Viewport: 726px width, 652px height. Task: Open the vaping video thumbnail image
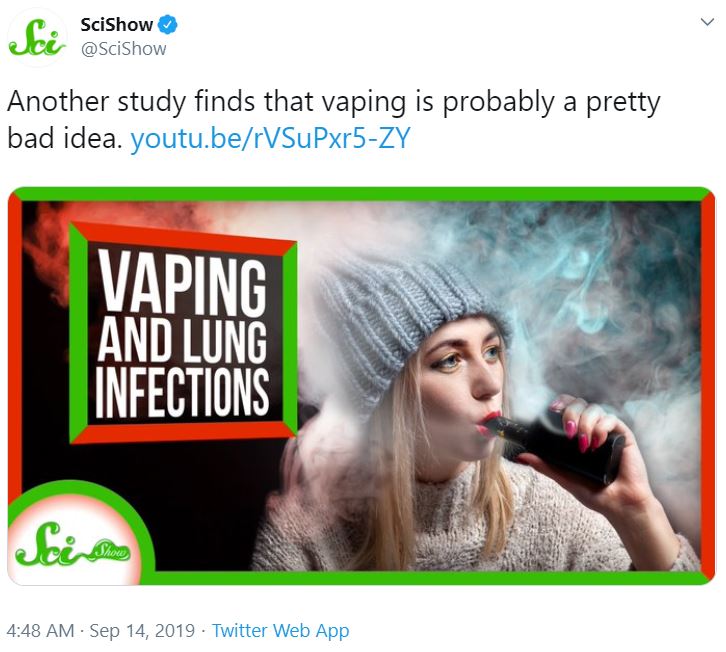pyautogui.click(x=362, y=386)
